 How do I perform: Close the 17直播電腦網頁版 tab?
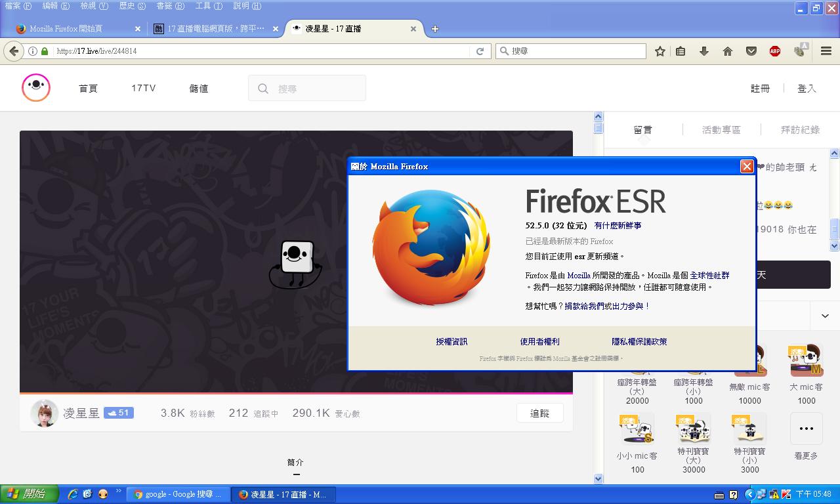[x=276, y=29]
